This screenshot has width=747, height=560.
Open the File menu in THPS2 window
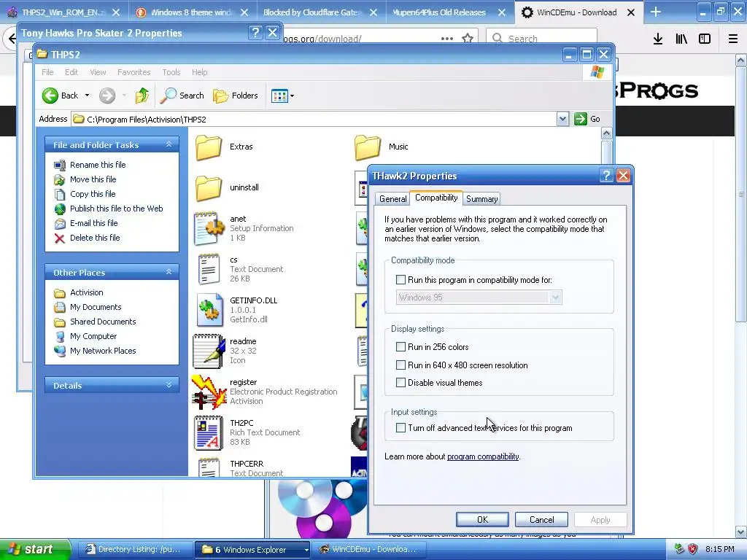pyautogui.click(x=47, y=72)
